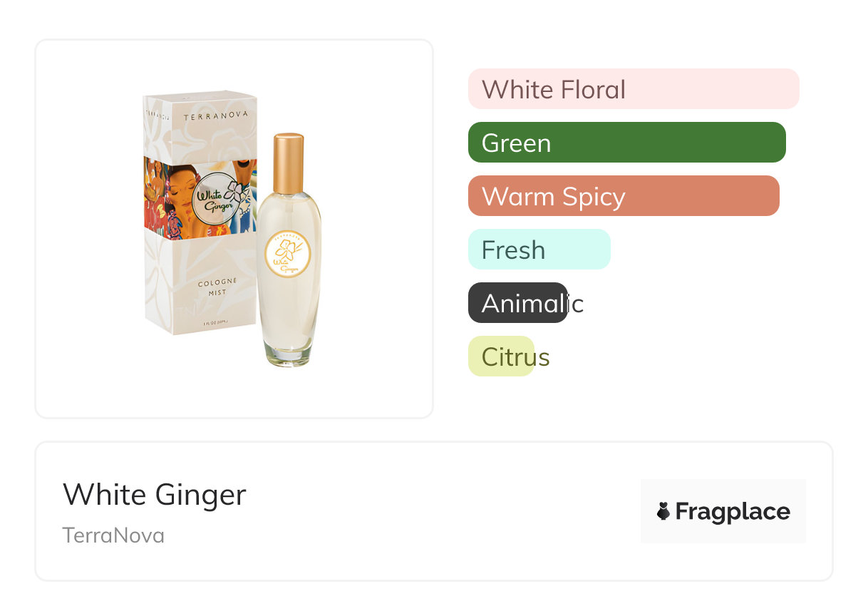Click the Fragplace perfume bottle logo icon
868x616 pixels.
click(663, 511)
